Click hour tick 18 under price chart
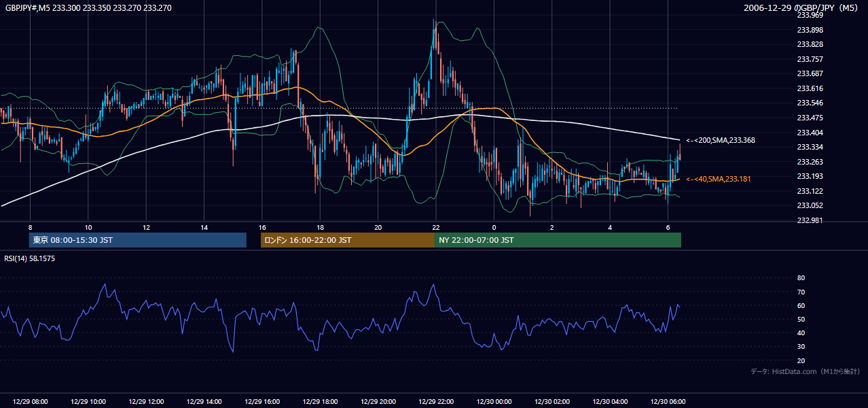868x408 pixels. (320, 227)
